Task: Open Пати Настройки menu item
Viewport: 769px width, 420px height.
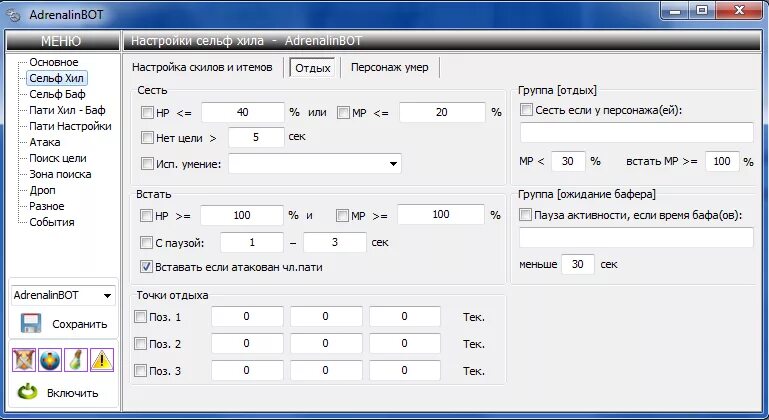Action: 70,126
